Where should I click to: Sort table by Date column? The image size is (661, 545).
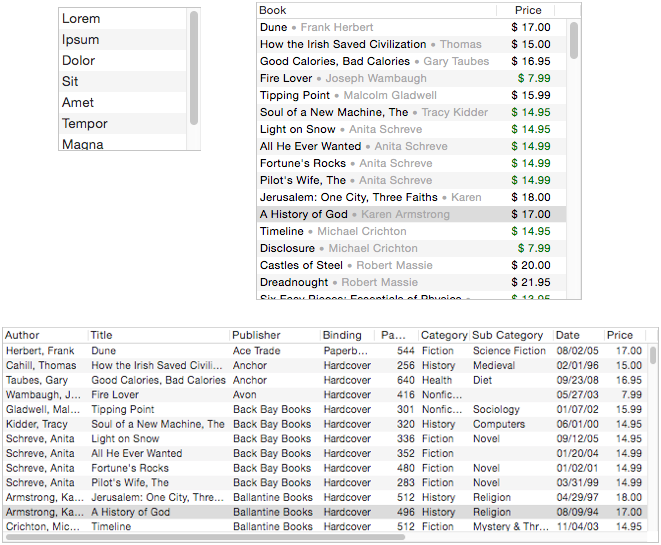tap(579, 335)
